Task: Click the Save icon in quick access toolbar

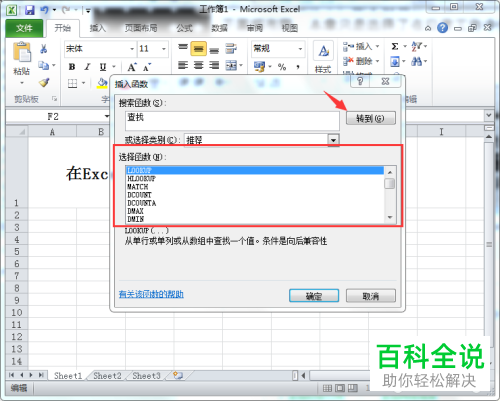Action: 30,10
